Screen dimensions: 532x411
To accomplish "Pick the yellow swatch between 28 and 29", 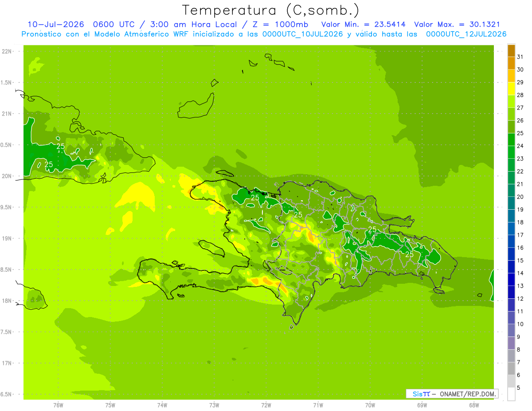I will point(511,89).
